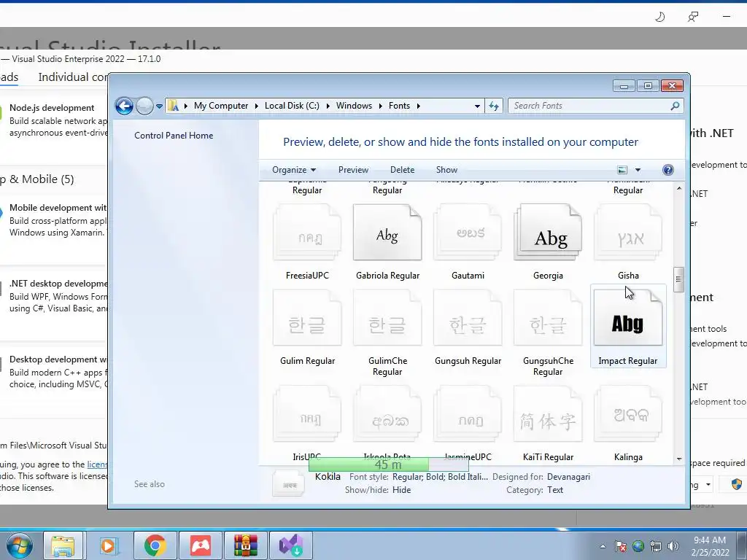Viewport: 747px width, 560px height.
Task: Select the Kalinga font
Action: pyautogui.click(x=628, y=424)
